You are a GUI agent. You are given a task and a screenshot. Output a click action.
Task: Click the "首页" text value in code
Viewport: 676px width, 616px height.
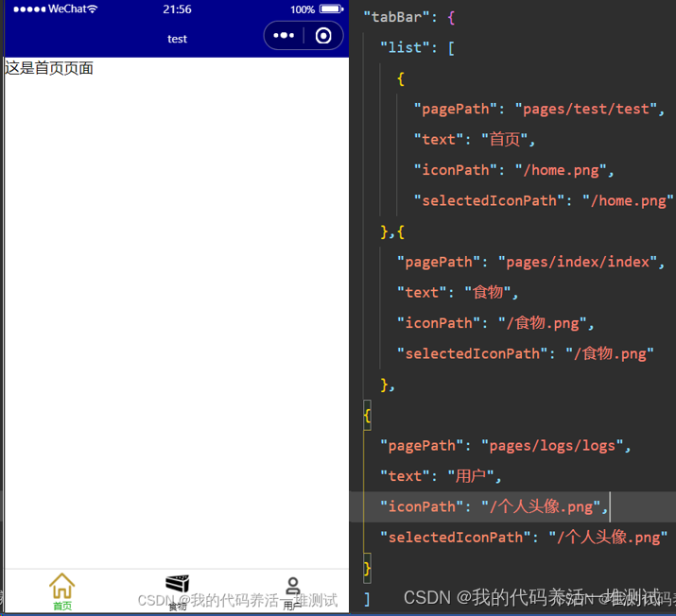505,140
